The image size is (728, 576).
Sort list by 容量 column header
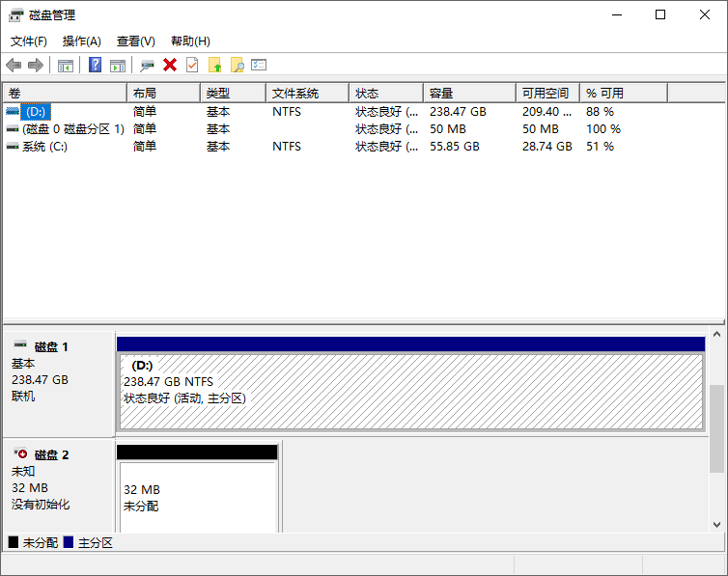tap(441, 94)
